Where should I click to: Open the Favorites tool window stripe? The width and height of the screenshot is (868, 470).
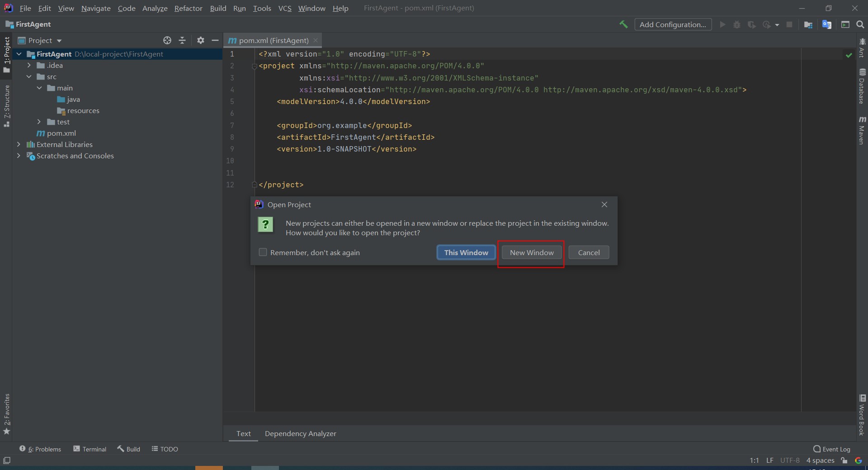(6, 414)
